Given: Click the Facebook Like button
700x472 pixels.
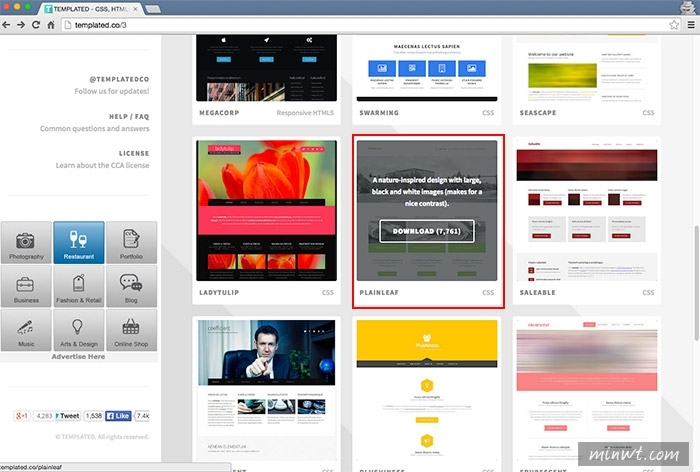Looking at the screenshot, I should (118, 416).
